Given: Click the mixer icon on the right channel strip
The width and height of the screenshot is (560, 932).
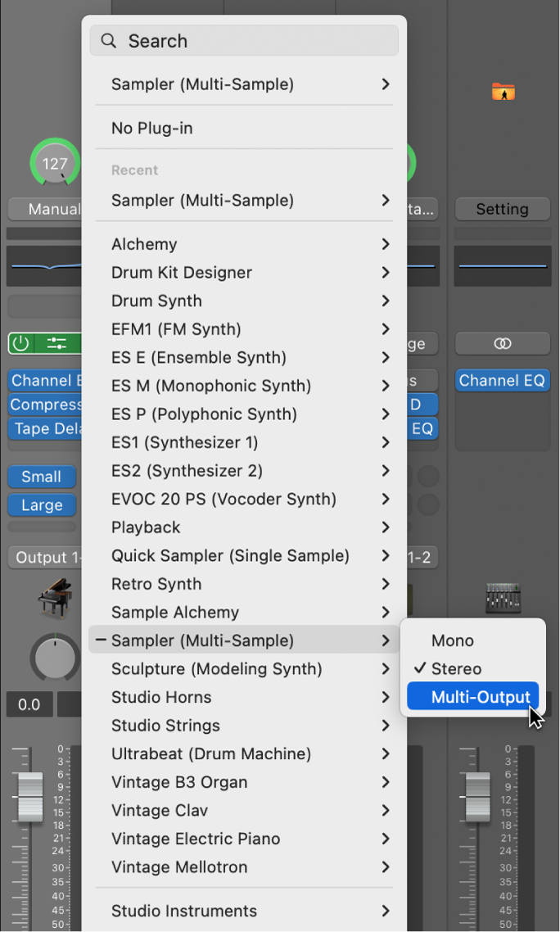Looking at the screenshot, I should [x=503, y=599].
